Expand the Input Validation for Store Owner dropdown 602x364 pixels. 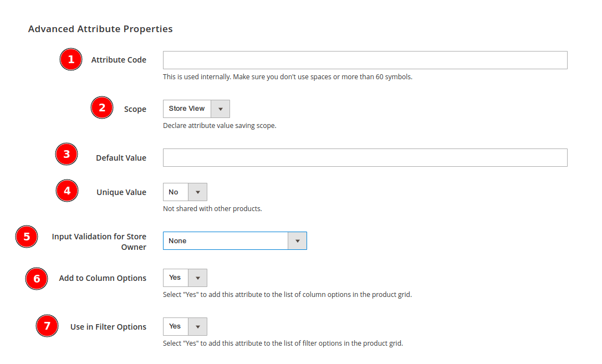point(234,241)
